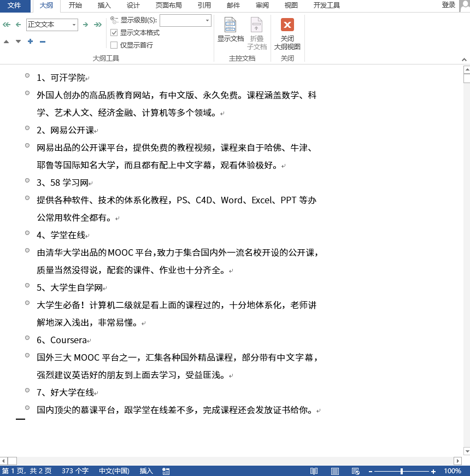
Task: Promote outline item to Heading 1
Action: click(6, 25)
